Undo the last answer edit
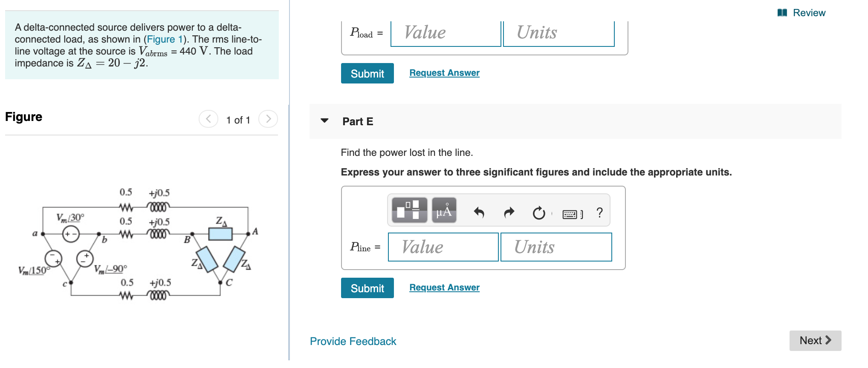Viewport: 868px width, 368px height. (x=479, y=212)
